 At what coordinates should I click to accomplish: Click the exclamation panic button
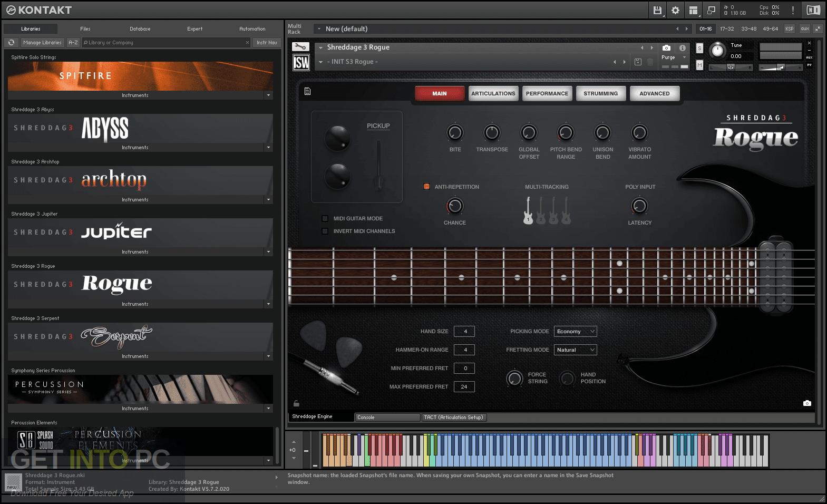[x=793, y=10]
